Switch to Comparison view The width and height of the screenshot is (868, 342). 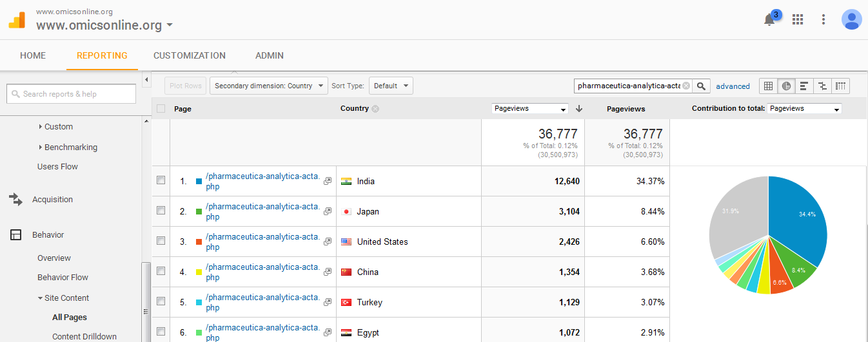[x=822, y=86]
